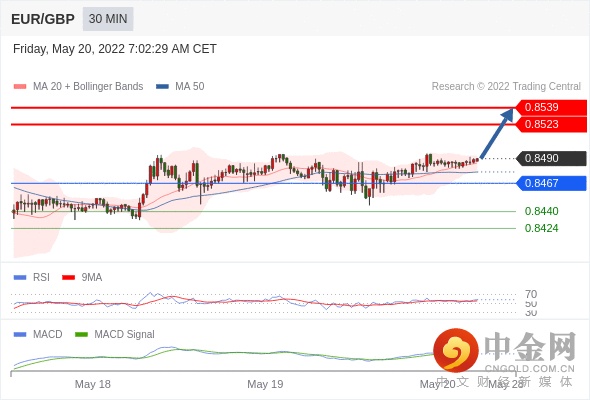Click the RSI 70 level label
590x400 pixels.
(531, 294)
